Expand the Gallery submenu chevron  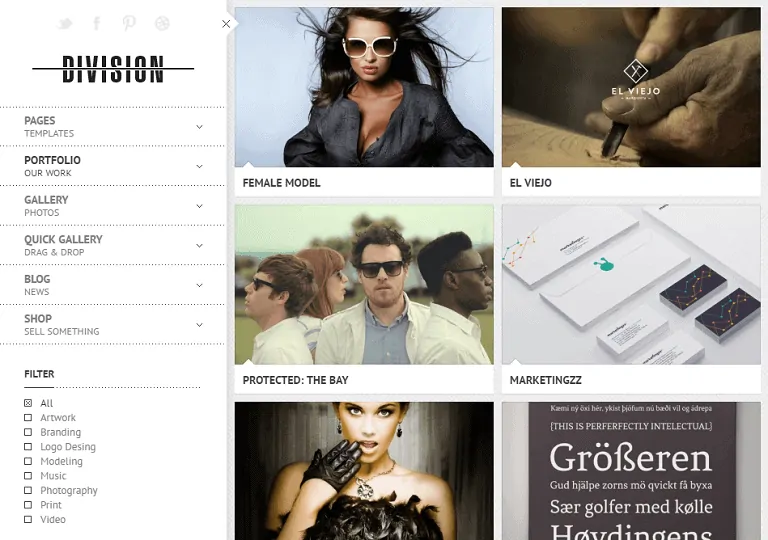tap(199, 206)
